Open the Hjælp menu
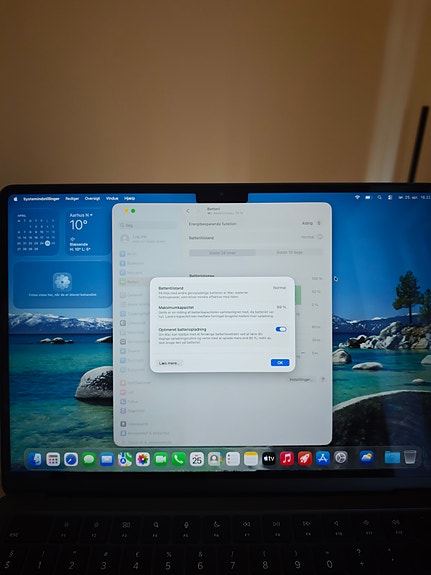This screenshot has width=431, height=575. click(129, 198)
